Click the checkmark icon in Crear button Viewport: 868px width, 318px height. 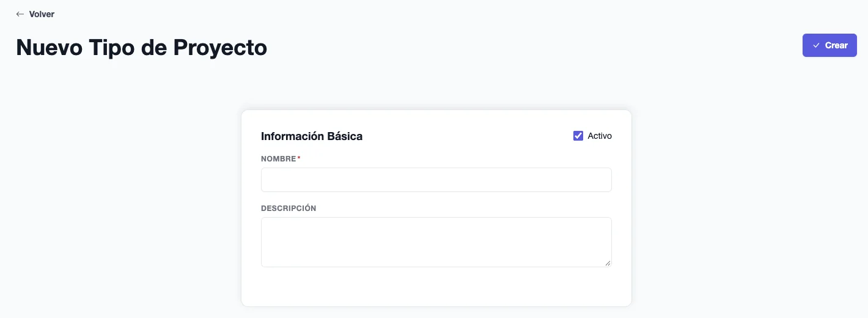point(816,45)
